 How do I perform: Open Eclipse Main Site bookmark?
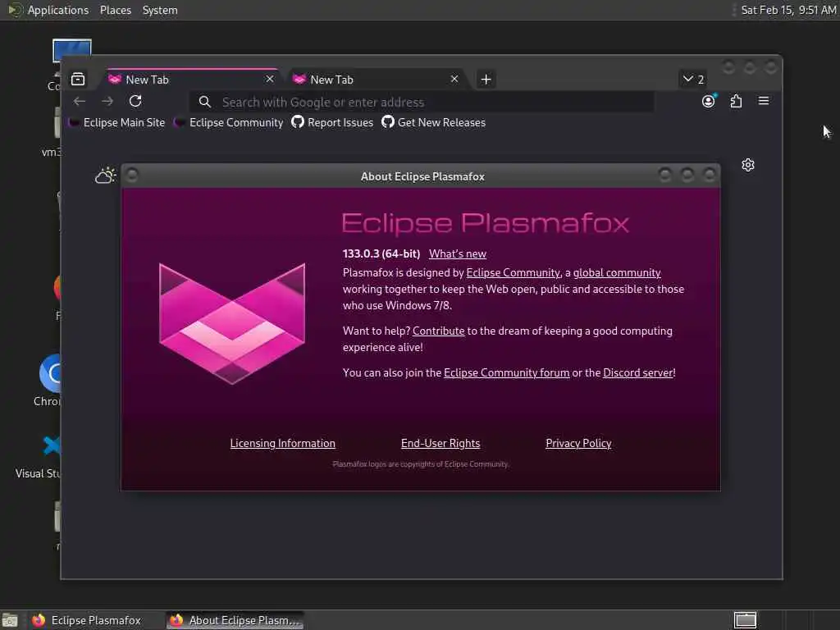[117, 123]
